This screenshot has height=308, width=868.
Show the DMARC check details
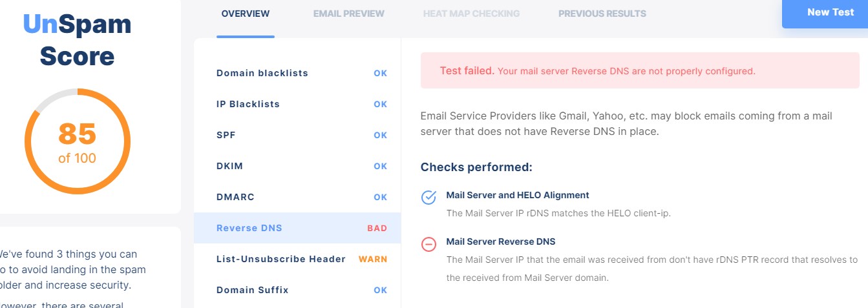(x=297, y=197)
